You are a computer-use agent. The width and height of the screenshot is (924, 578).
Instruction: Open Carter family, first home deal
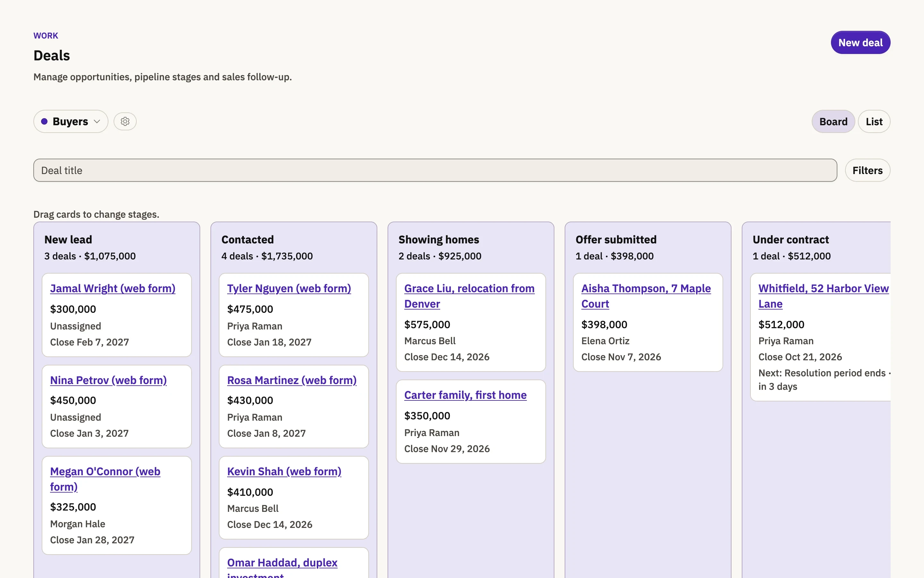(x=466, y=395)
